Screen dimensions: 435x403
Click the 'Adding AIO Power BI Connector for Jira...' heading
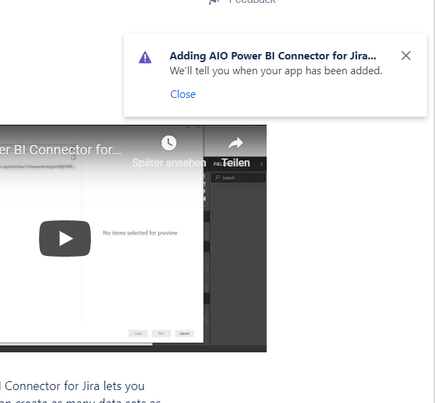click(273, 56)
